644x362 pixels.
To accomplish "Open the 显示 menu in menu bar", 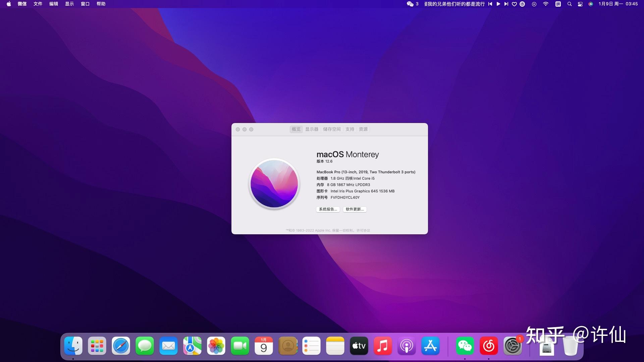I will click(x=69, y=4).
